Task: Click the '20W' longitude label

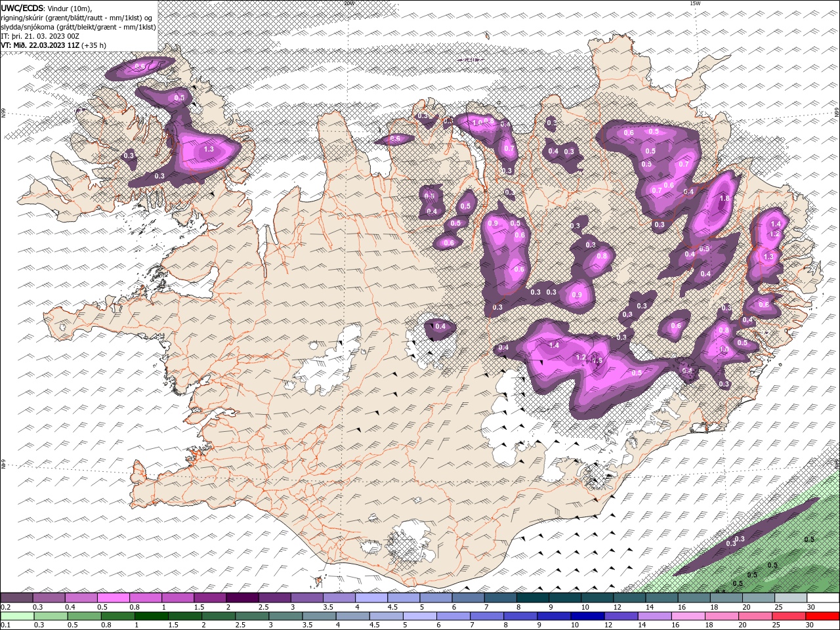Action: click(348, 3)
